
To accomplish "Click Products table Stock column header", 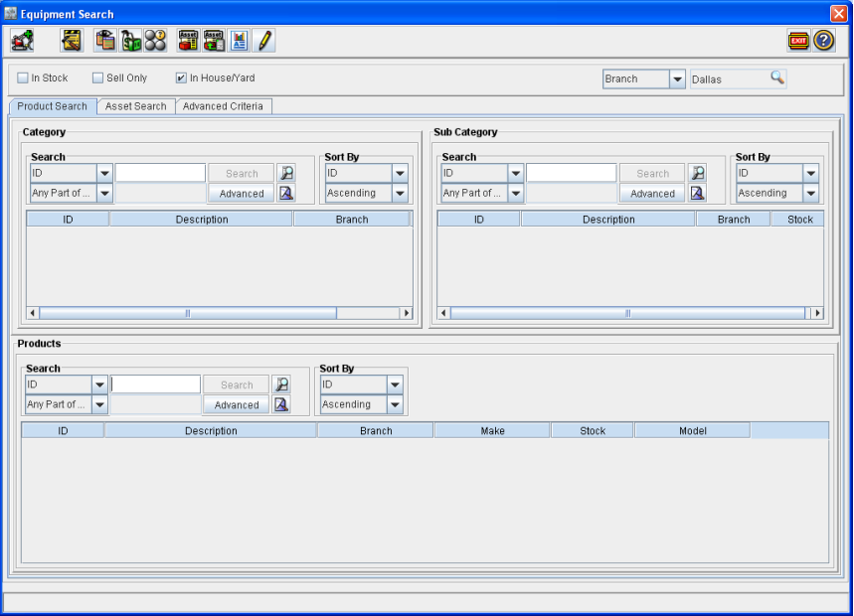I will point(593,430).
